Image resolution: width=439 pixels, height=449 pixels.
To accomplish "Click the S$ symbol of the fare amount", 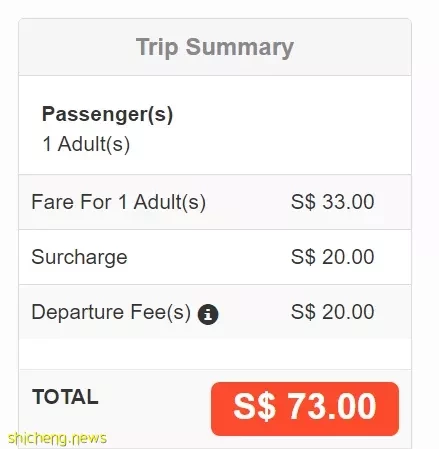I will 303,202.
